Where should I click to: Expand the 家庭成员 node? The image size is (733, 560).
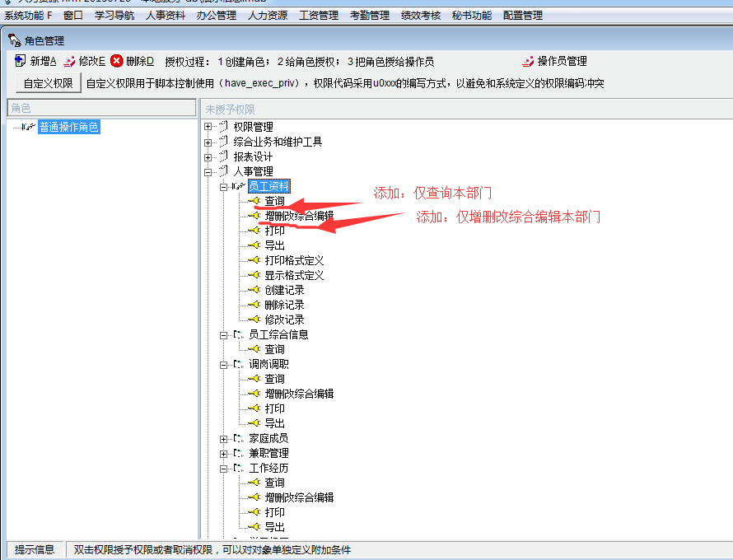[x=223, y=438]
